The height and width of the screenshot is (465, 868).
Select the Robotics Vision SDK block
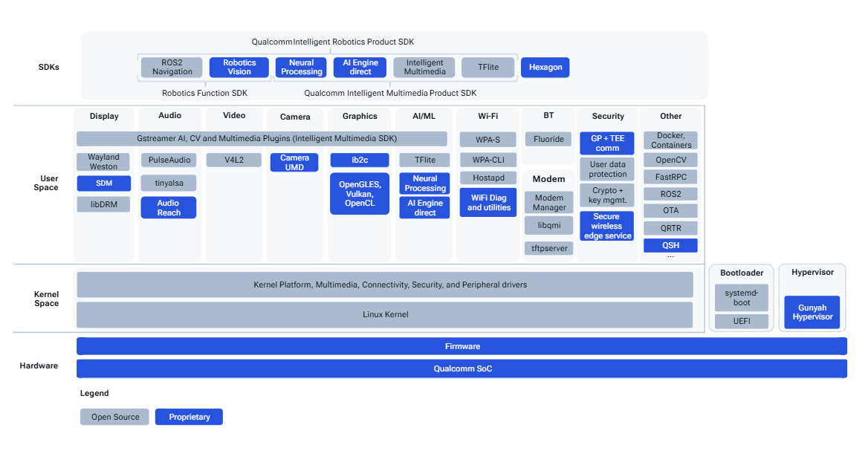pos(239,67)
